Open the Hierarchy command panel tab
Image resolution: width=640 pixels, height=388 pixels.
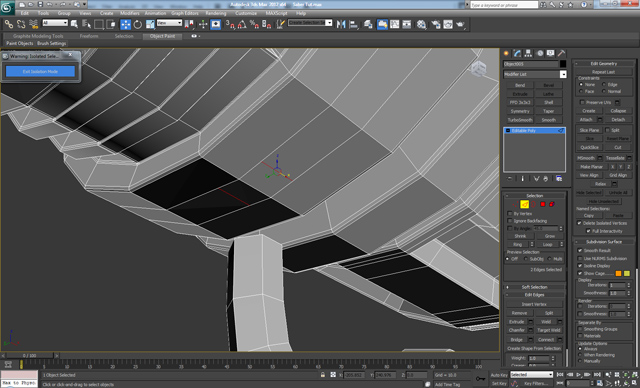pyautogui.click(x=529, y=53)
